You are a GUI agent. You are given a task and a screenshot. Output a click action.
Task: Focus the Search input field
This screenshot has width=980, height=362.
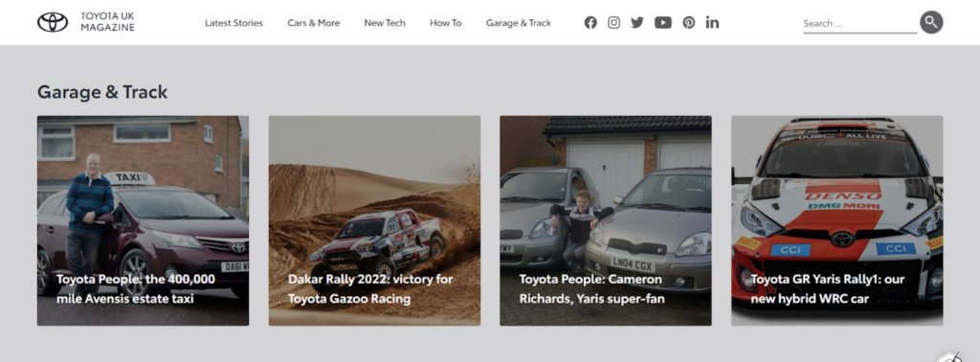[859, 24]
